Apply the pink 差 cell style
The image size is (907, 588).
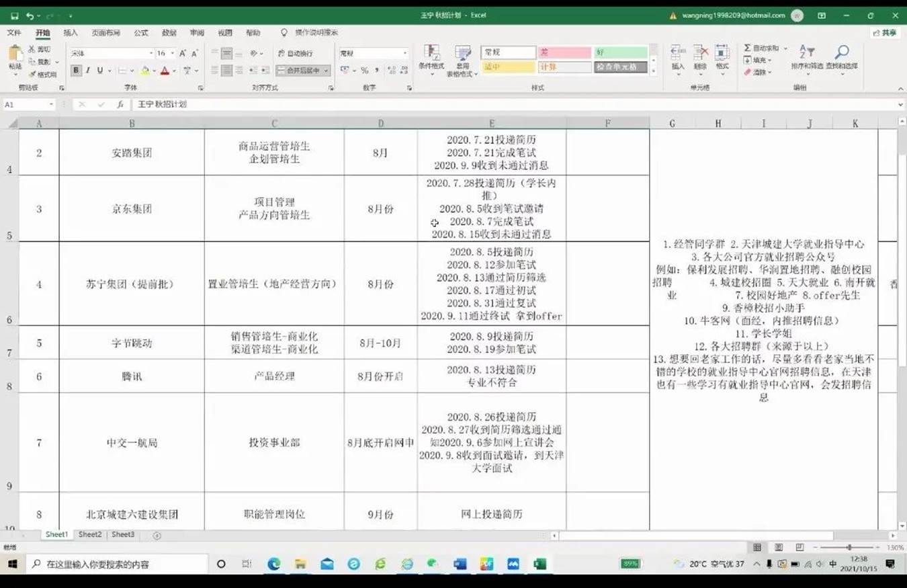(x=564, y=52)
